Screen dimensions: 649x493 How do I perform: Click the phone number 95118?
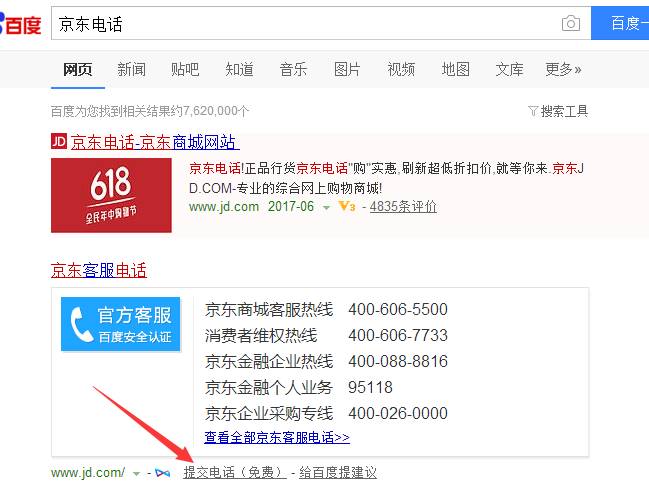pos(370,387)
